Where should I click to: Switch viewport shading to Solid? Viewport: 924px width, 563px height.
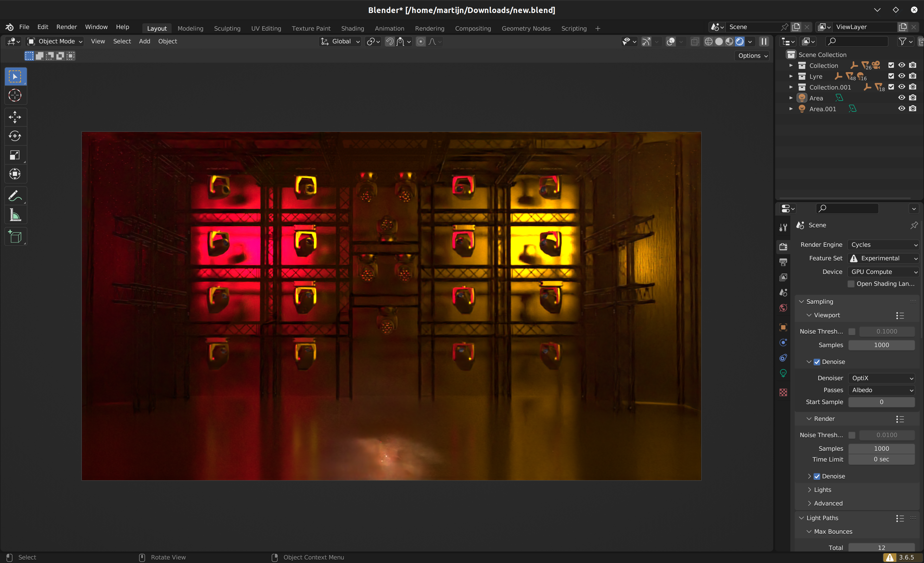pos(719,42)
